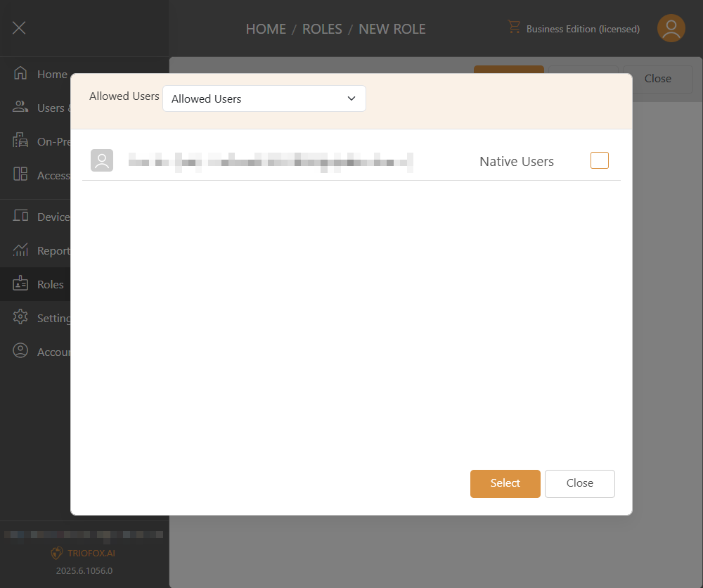Click the Home icon in the sidebar
Viewport: 703px width, 588px height.
point(20,72)
